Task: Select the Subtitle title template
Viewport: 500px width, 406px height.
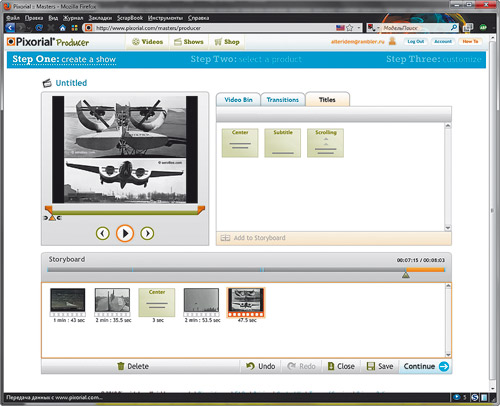Action: (x=283, y=143)
